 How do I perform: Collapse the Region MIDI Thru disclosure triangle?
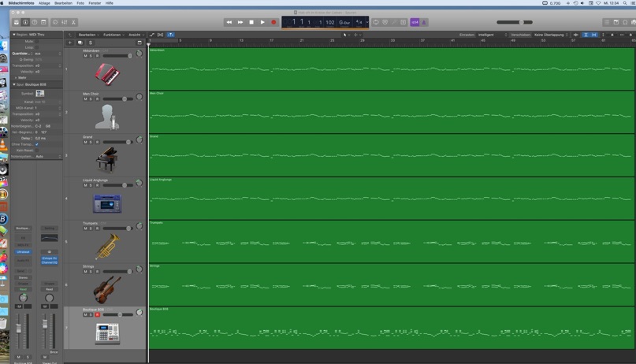pyautogui.click(x=13, y=35)
